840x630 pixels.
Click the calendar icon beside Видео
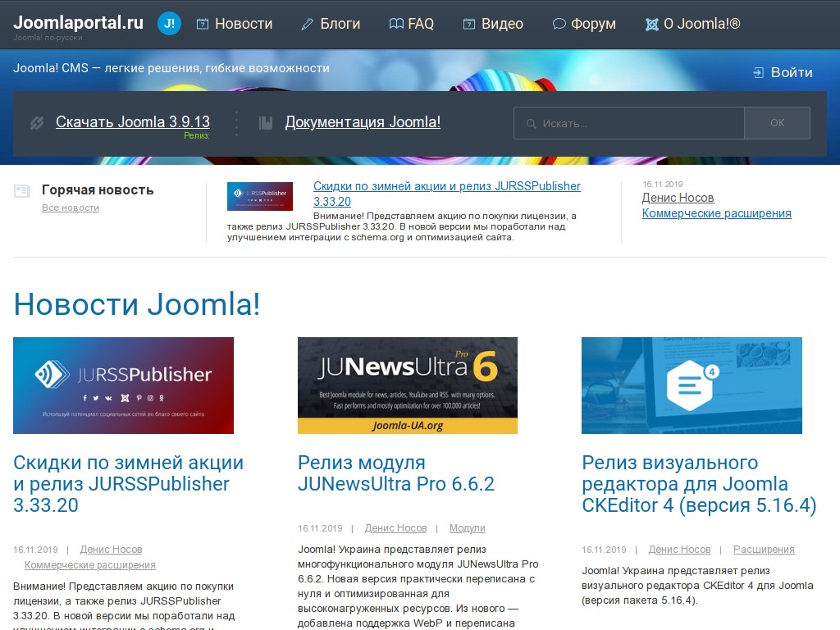click(x=468, y=24)
